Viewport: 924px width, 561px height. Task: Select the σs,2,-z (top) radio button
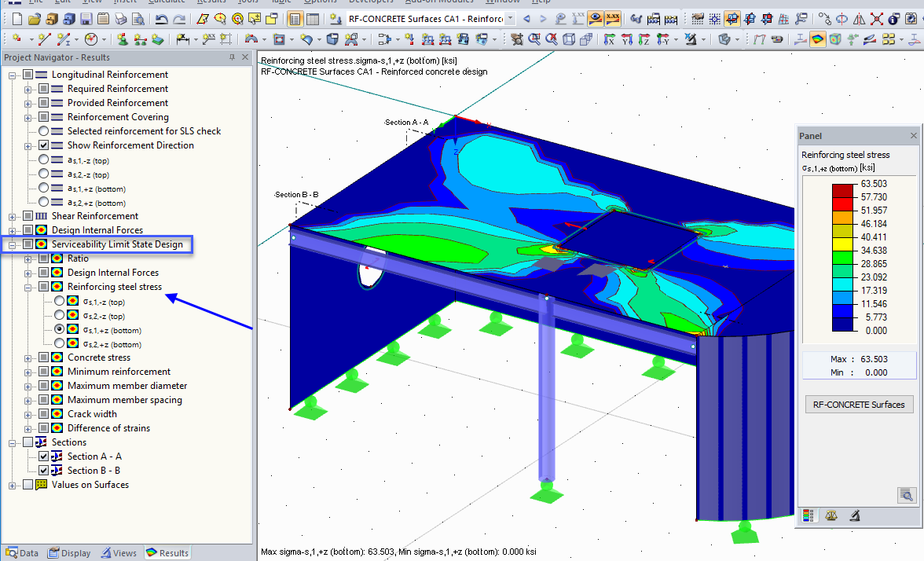(58, 315)
